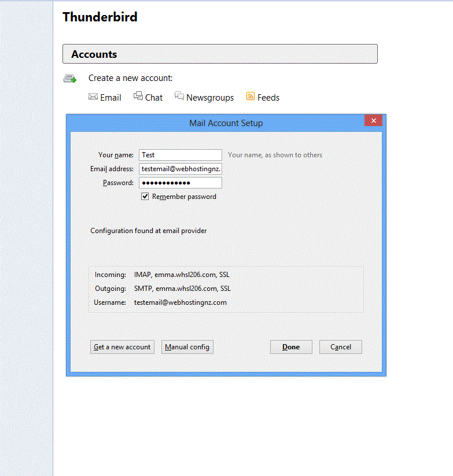Click the Chat speech bubbles icon
453x476 pixels.
tap(138, 97)
